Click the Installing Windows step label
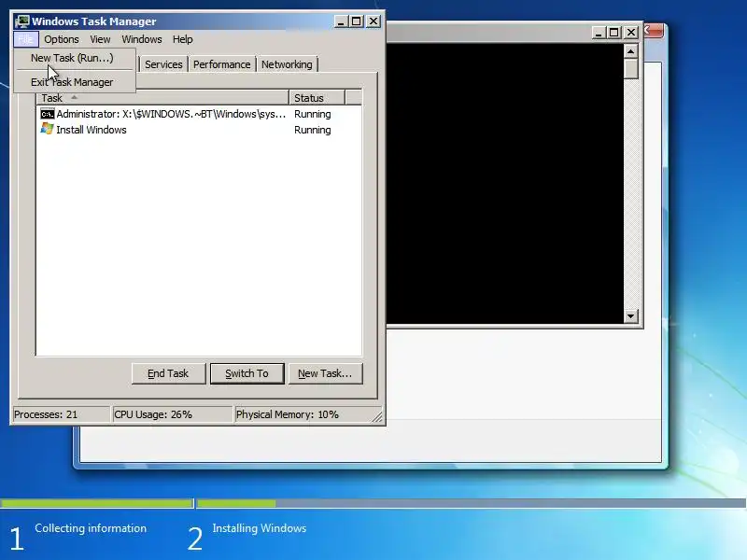Image resolution: width=747 pixels, height=560 pixels. pos(260,528)
